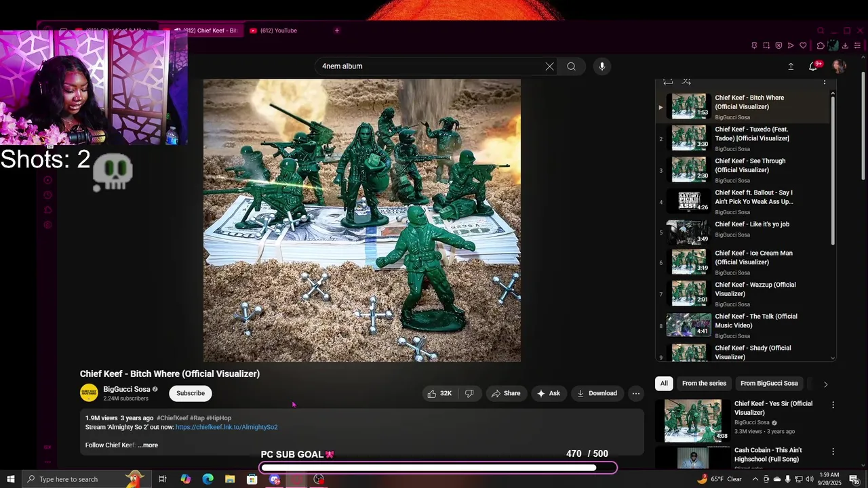
Task: Open Microsoft Copilot from taskbar
Action: (185, 479)
